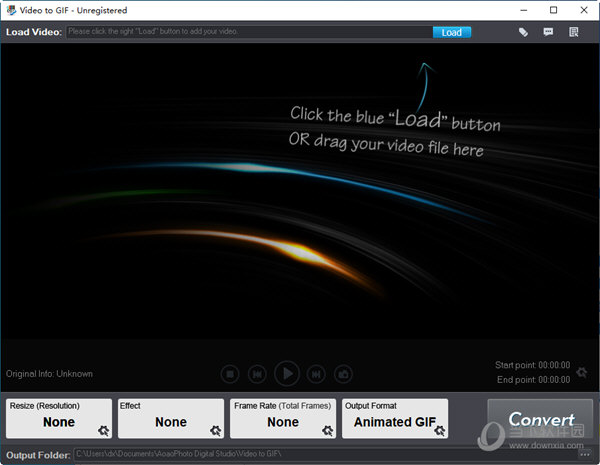This screenshot has height=465, width=600.
Task: Click gear icon in Frame Rate box
Action: coord(327,431)
